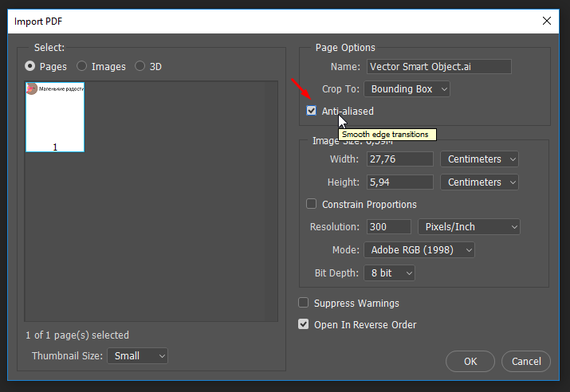Select the 3D radio button
570x392 pixels.
point(140,67)
